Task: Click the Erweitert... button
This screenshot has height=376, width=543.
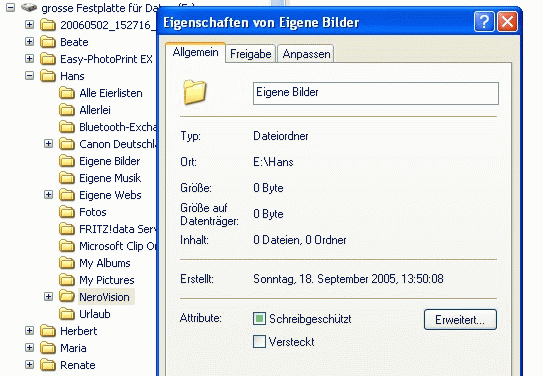Action: coord(460,320)
